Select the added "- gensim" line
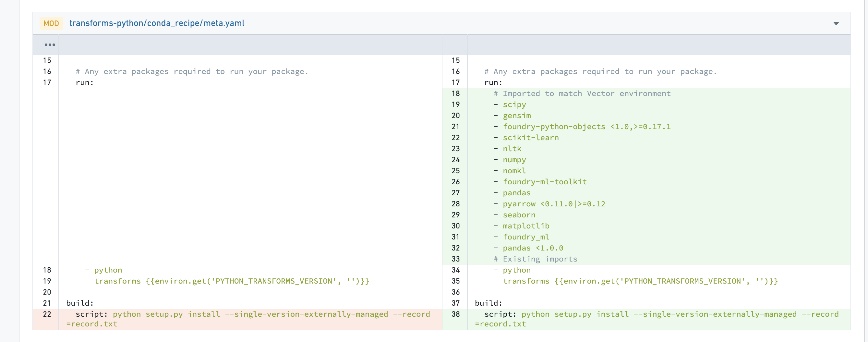Image resolution: width=868 pixels, height=342 pixels. click(512, 116)
